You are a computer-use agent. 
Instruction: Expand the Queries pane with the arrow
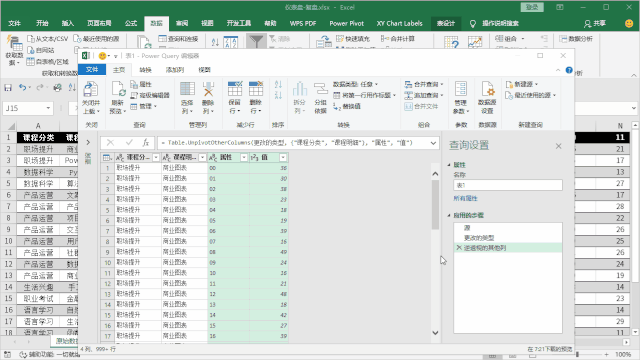(x=88, y=142)
